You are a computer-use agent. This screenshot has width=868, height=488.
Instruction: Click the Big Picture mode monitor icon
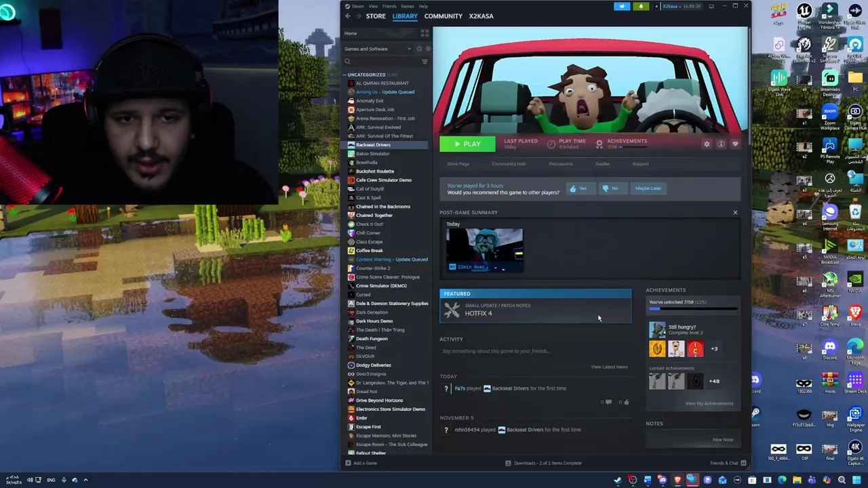point(711,6)
